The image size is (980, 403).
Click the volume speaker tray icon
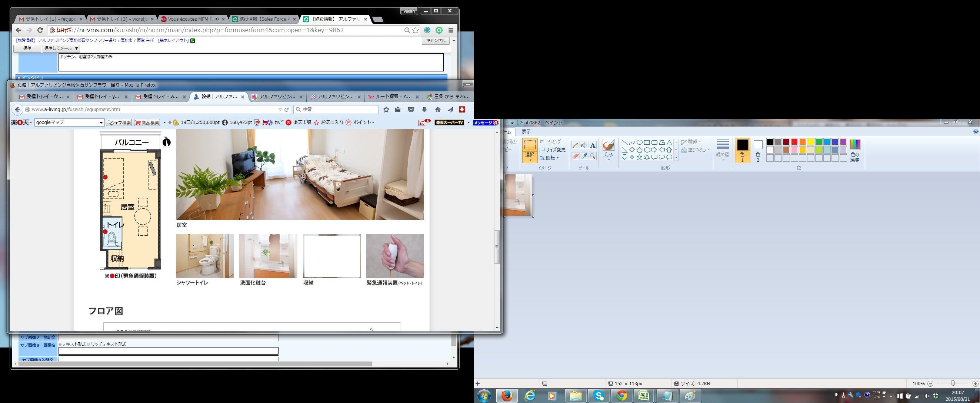coord(926,396)
